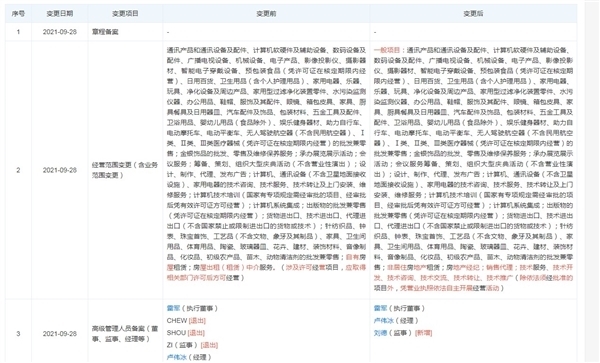Screen dimensions: 600x363
Task: Open 雷军 link in 变更后 column
Action: point(380,308)
